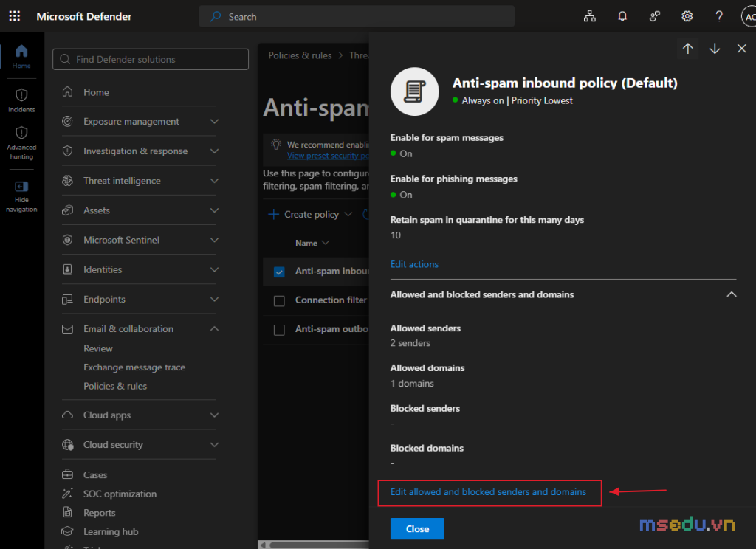
Task: Open Incidents in the left rail
Action: click(21, 101)
